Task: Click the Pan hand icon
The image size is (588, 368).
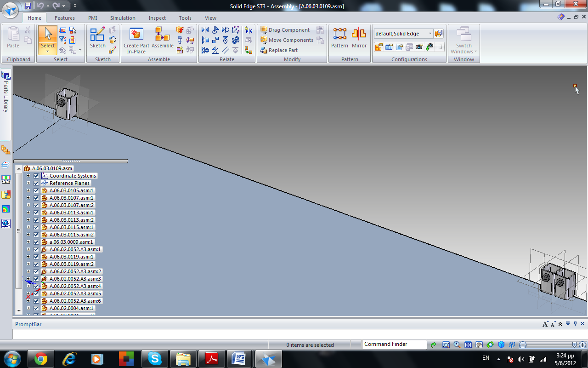Action: click(x=479, y=345)
